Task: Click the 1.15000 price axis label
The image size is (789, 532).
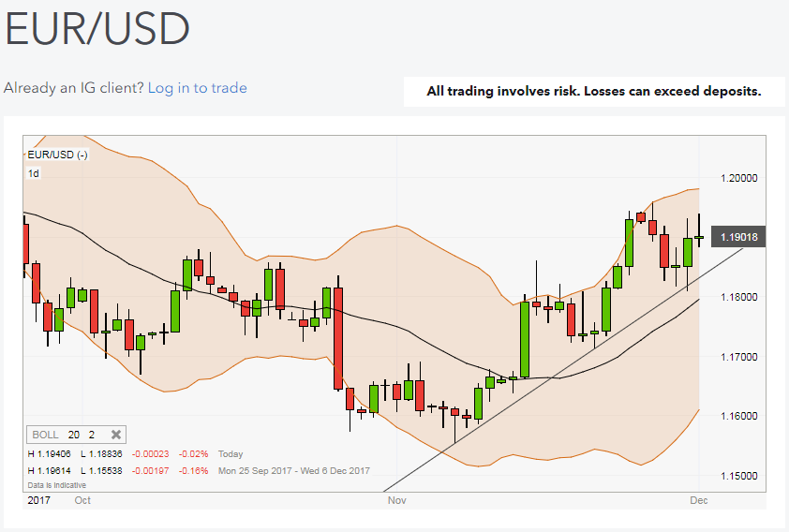Action: pos(738,476)
